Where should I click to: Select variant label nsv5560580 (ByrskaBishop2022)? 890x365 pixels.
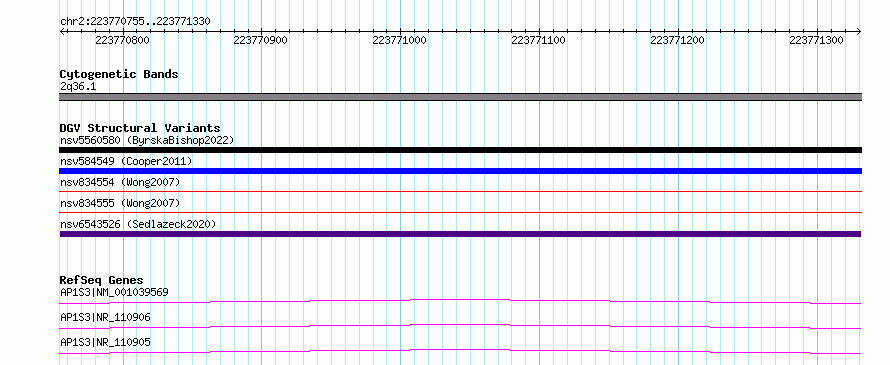coord(147,140)
